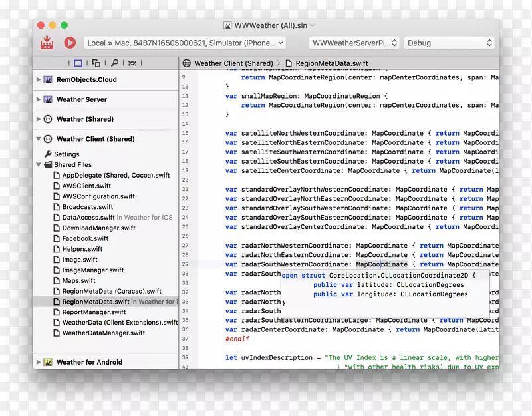
Task: Open AppDelegate (Shared, Cocoa).swift
Action: point(116,175)
